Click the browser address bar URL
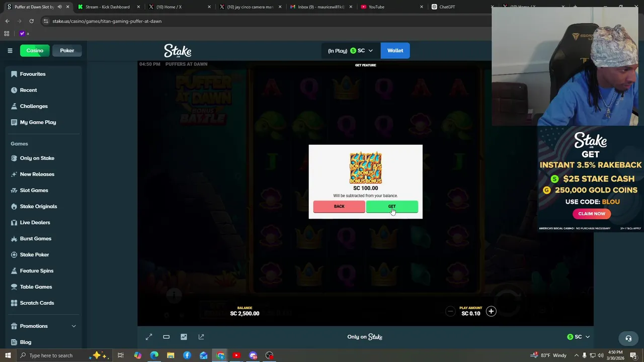The height and width of the screenshot is (362, 644). click(107, 21)
